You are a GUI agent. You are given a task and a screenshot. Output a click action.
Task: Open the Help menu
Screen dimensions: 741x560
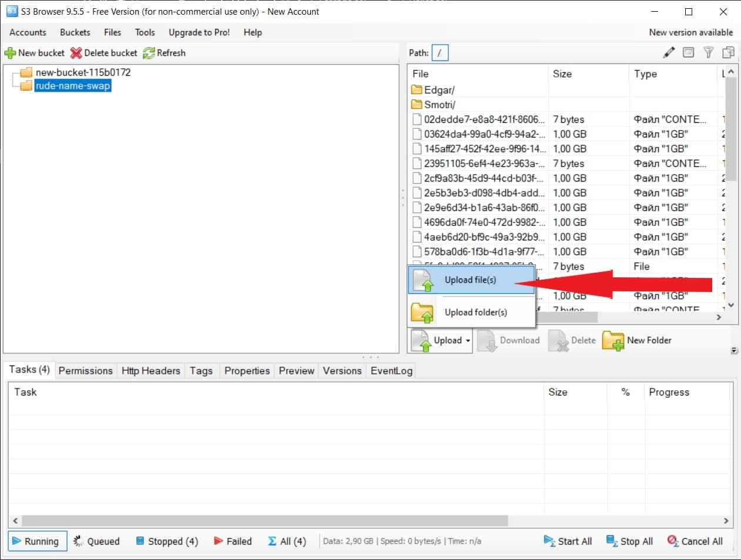(253, 32)
